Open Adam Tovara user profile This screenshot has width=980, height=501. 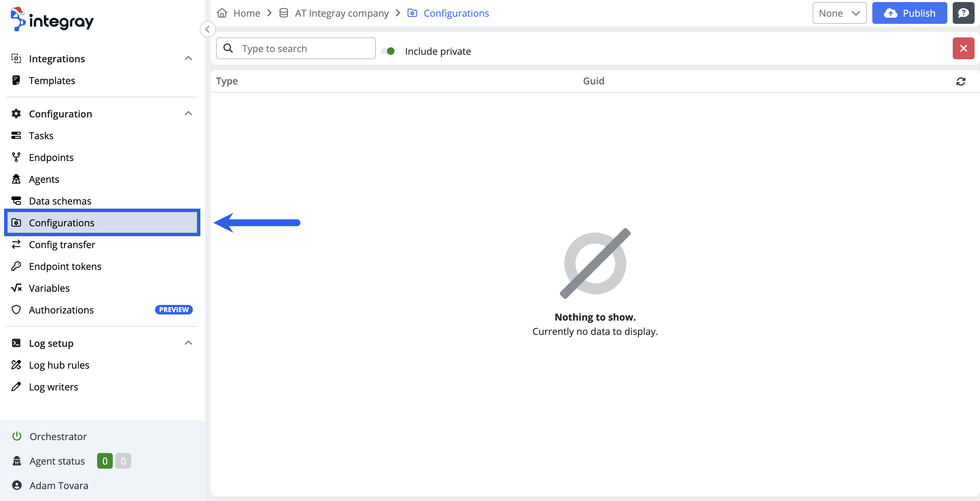click(x=59, y=485)
